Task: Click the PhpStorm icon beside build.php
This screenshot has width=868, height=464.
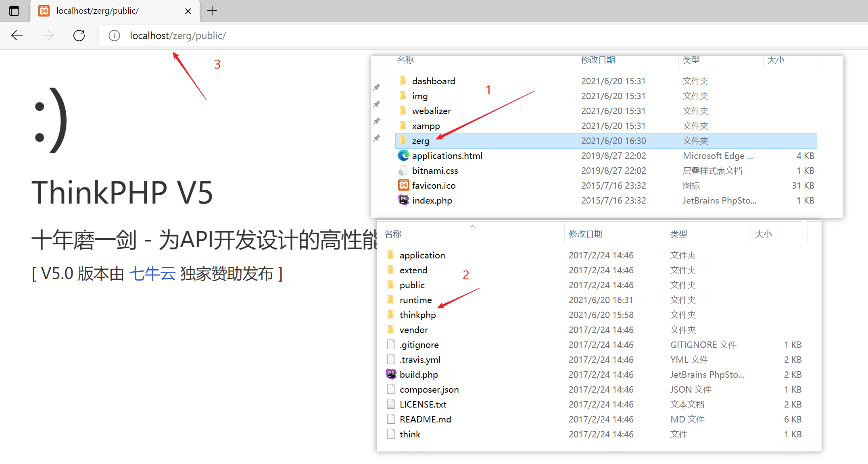Action: click(x=391, y=374)
